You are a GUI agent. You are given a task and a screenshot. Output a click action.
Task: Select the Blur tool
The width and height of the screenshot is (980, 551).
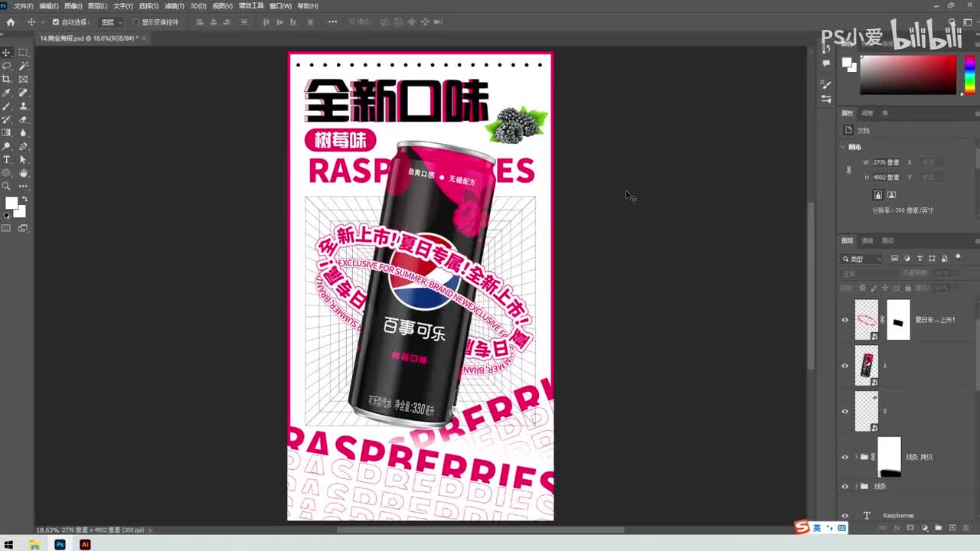click(23, 132)
